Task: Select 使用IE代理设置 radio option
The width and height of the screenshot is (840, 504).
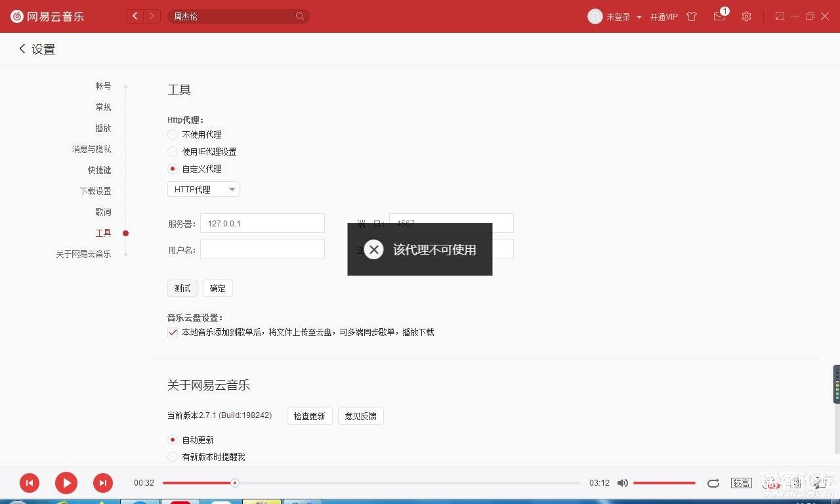Action: [x=173, y=152]
